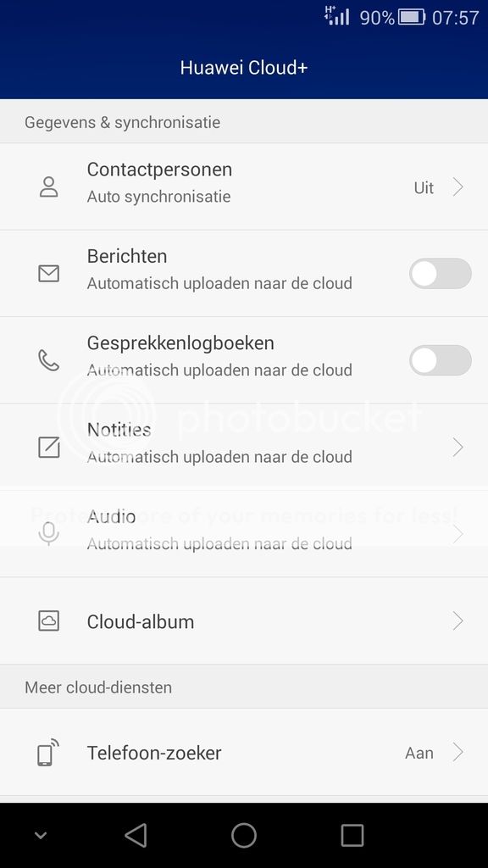This screenshot has height=868, width=488.
Task: Hide navigation bar with small down arrow
Action: pos(41,836)
